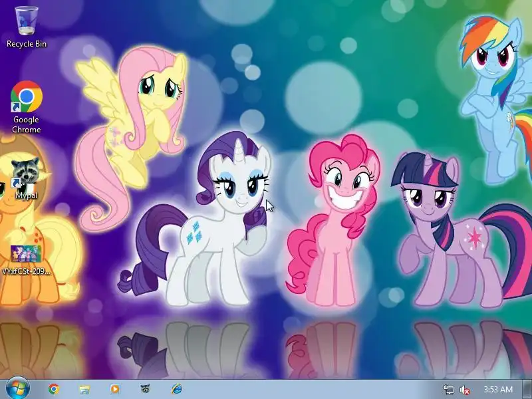Launch Chrome from the taskbar
Viewport: 532px width, 399px height.
click(54, 389)
